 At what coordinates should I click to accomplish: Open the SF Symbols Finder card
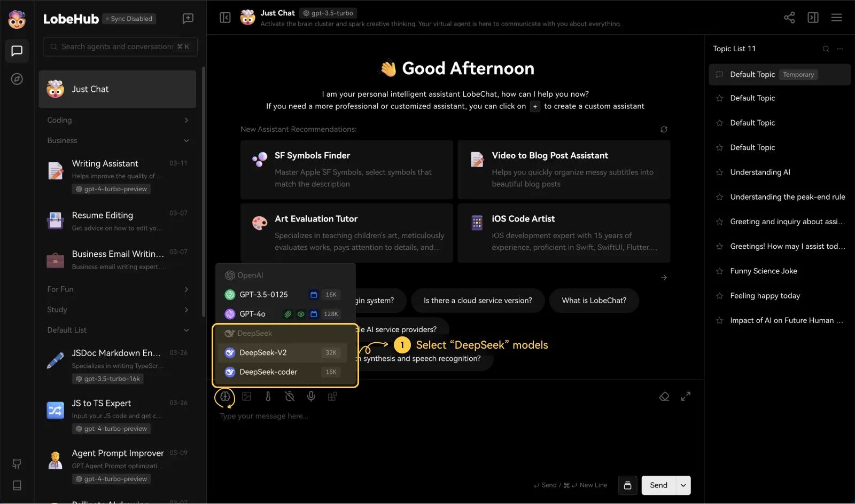[347, 170]
